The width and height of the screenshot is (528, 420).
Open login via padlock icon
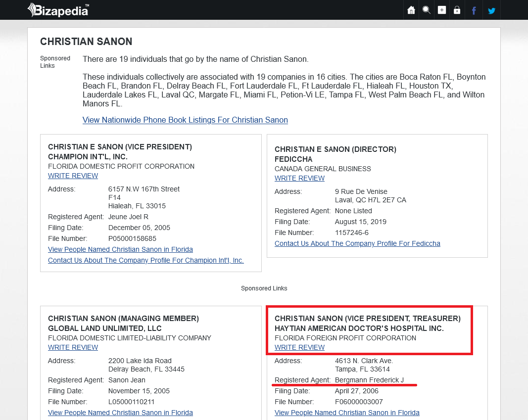click(457, 10)
